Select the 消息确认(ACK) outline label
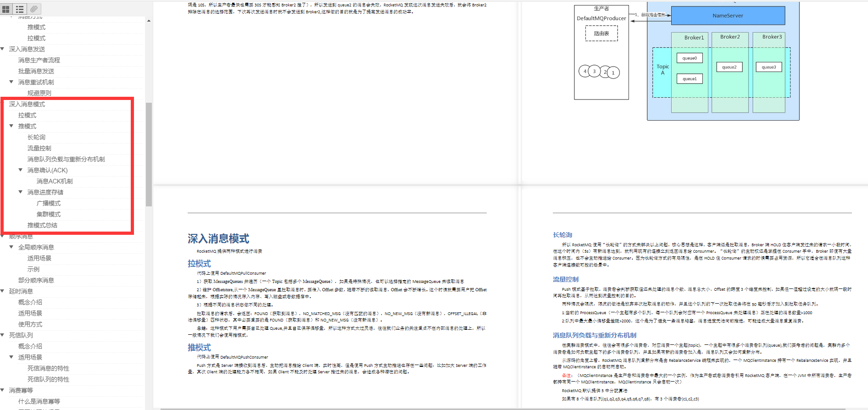This screenshot has width=868, height=410. click(x=47, y=170)
